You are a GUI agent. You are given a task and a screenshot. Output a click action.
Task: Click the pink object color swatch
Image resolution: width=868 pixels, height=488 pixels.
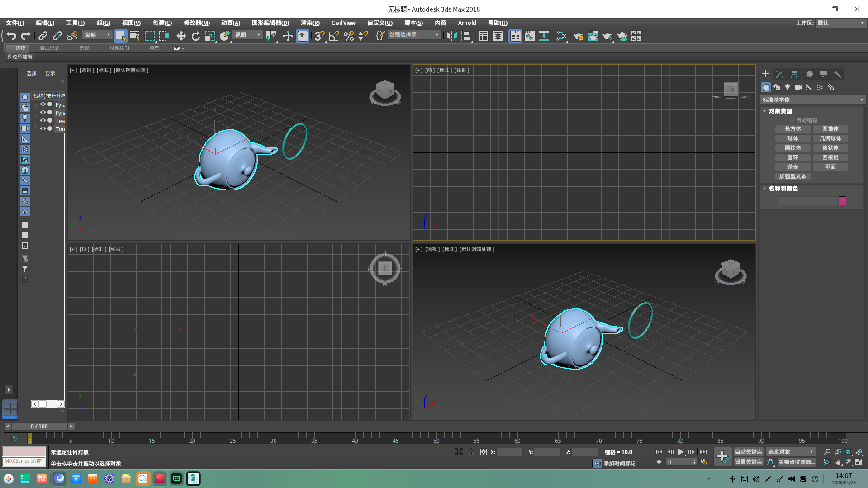point(842,201)
